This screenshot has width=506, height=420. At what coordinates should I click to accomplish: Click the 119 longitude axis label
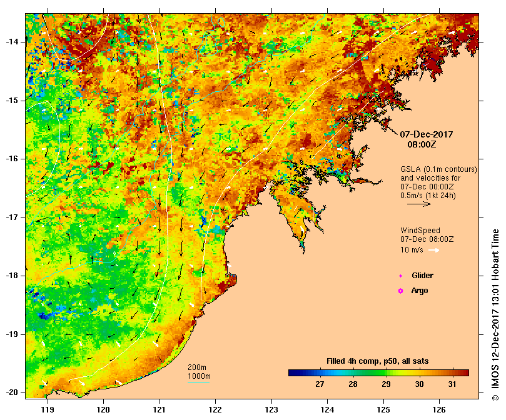[48, 410]
